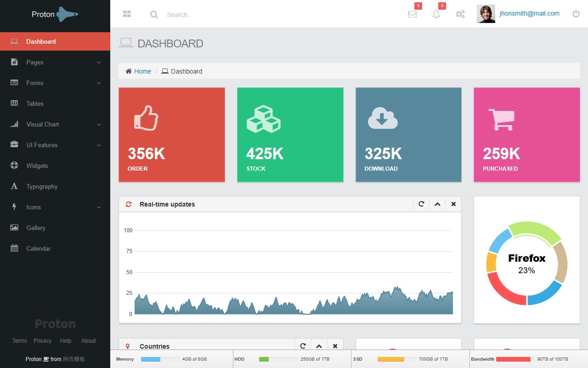
Task: Open Tables from the sidebar
Action: tap(55, 103)
